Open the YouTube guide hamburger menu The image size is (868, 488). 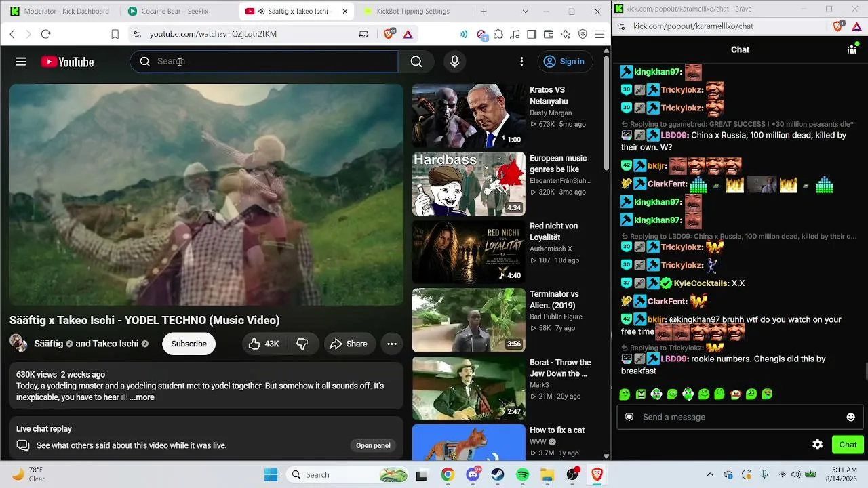(21, 62)
